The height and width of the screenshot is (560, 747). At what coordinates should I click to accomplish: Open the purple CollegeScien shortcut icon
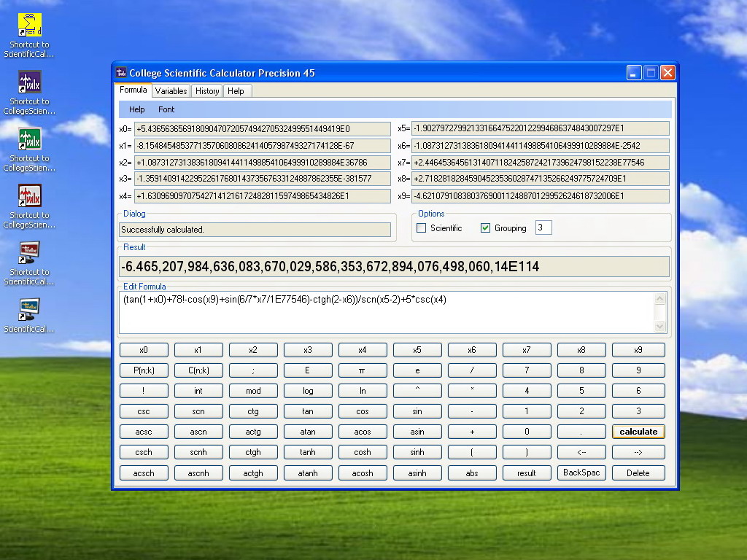pyautogui.click(x=29, y=82)
